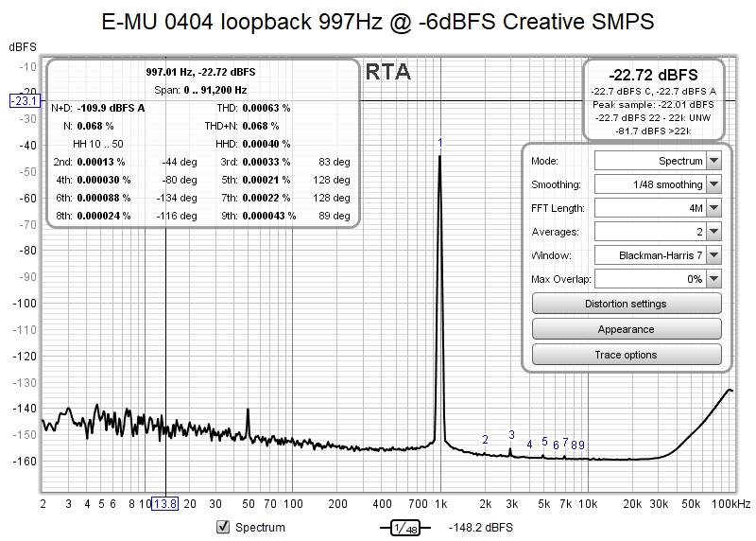The height and width of the screenshot is (541, 756).
Task: Click the -23.1 level cursor readout
Action: pyautogui.click(x=26, y=101)
